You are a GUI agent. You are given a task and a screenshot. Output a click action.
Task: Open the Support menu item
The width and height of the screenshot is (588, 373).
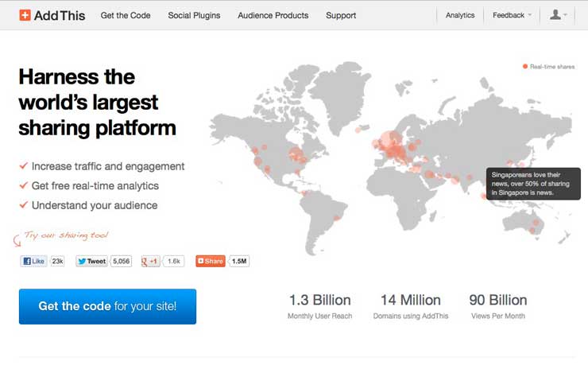point(341,15)
